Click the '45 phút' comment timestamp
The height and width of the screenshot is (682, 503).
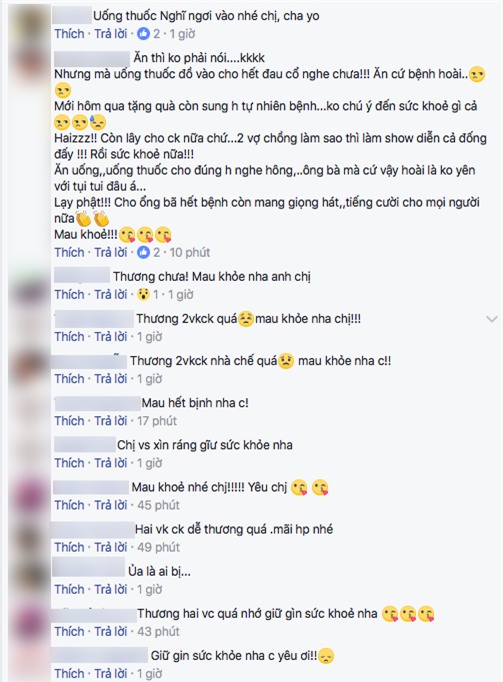pyautogui.click(x=158, y=505)
